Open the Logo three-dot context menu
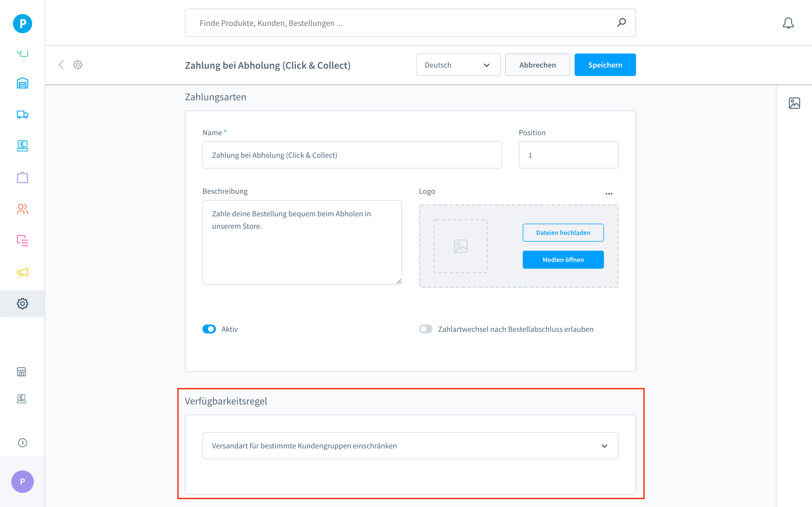812x507 pixels. (609, 194)
